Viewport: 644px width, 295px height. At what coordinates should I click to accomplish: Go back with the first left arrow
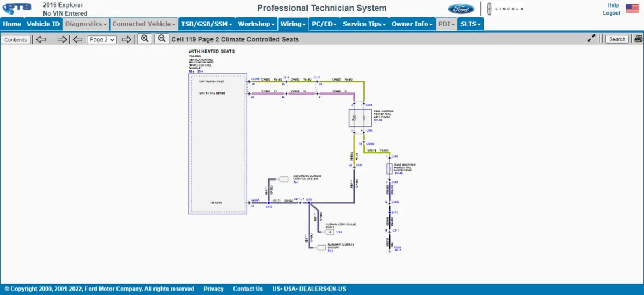click(x=41, y=39)
